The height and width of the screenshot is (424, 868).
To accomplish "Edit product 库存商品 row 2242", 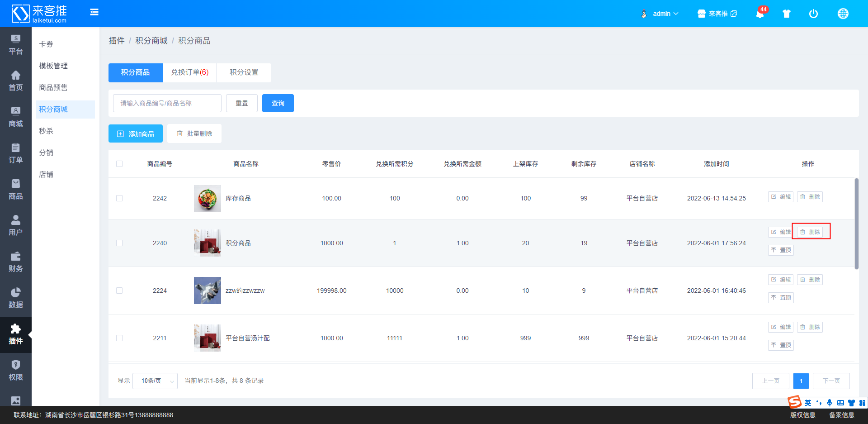I will 781,197.
